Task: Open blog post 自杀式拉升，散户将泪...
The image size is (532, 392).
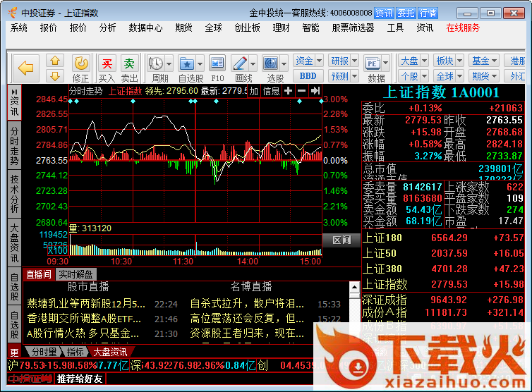Action: 247,303
